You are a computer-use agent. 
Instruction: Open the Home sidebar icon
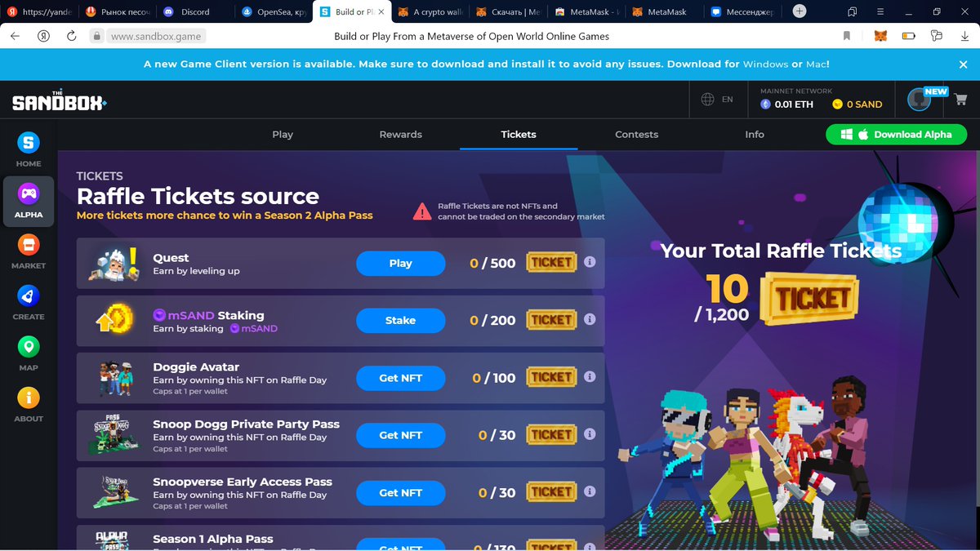[29, 143]
